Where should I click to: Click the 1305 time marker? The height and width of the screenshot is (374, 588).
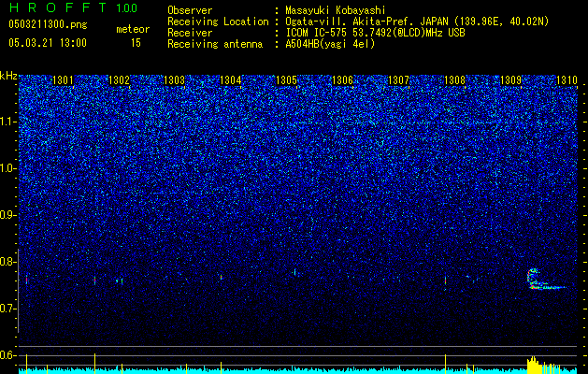pyautogui.click(x=286, y=80)
